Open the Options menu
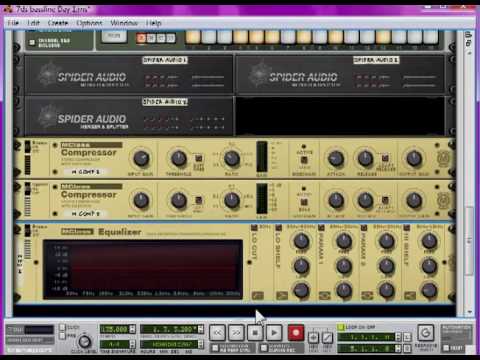Viewport: 480px width, 360px height. coord(89,23)
